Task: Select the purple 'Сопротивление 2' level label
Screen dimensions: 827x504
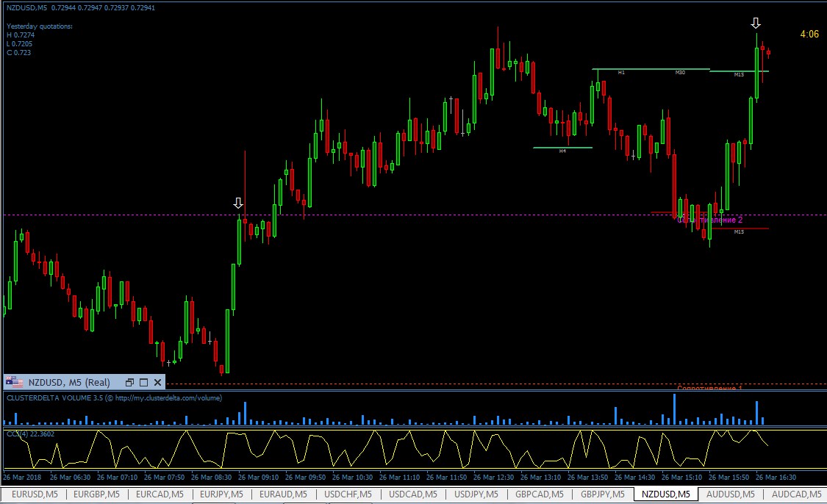Action: pyautogui.click(x=710, y=220)
